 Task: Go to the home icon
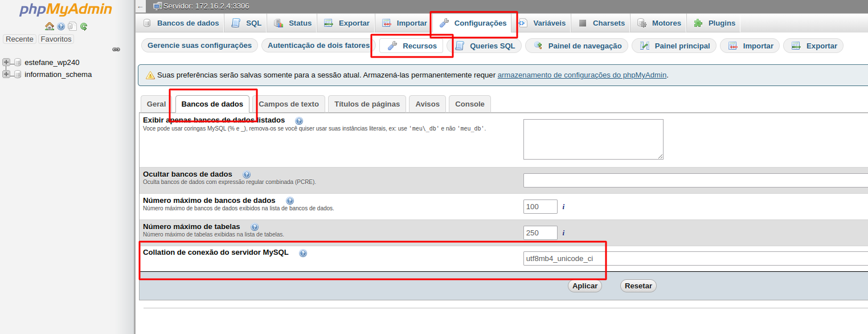pyautogui.click(x=50, y=26)
